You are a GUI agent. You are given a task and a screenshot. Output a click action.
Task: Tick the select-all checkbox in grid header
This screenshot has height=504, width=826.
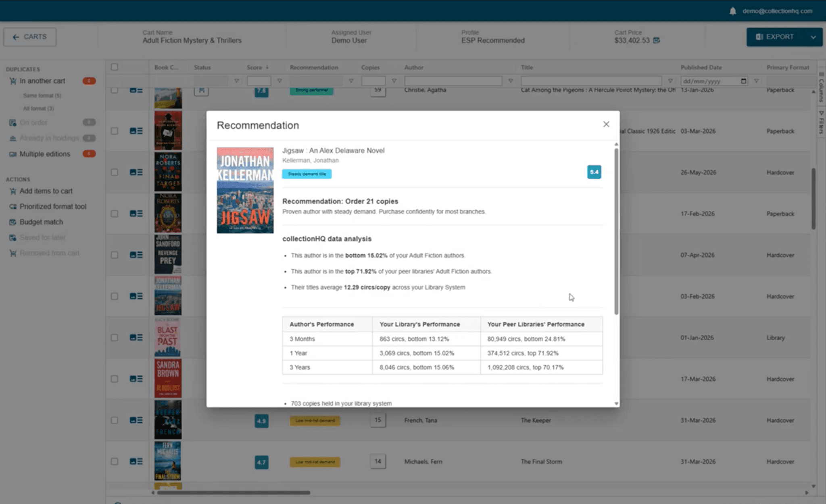pos(115,67)
